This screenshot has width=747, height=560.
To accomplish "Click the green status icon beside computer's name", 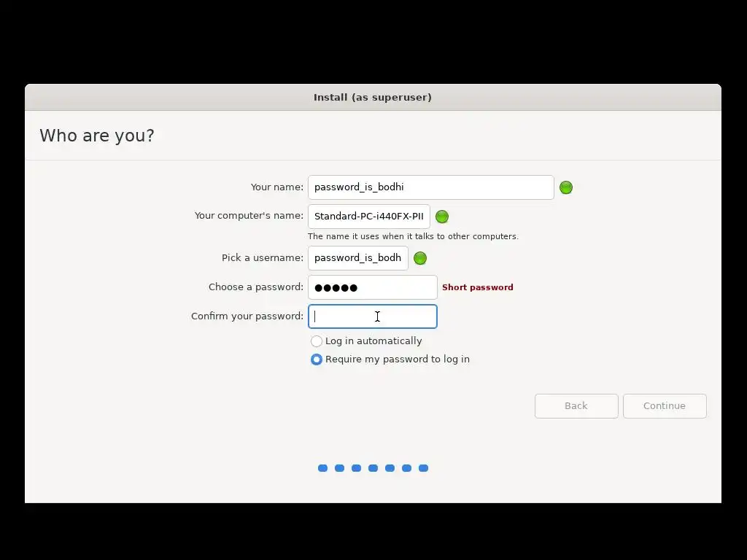I will pos(441,217).
